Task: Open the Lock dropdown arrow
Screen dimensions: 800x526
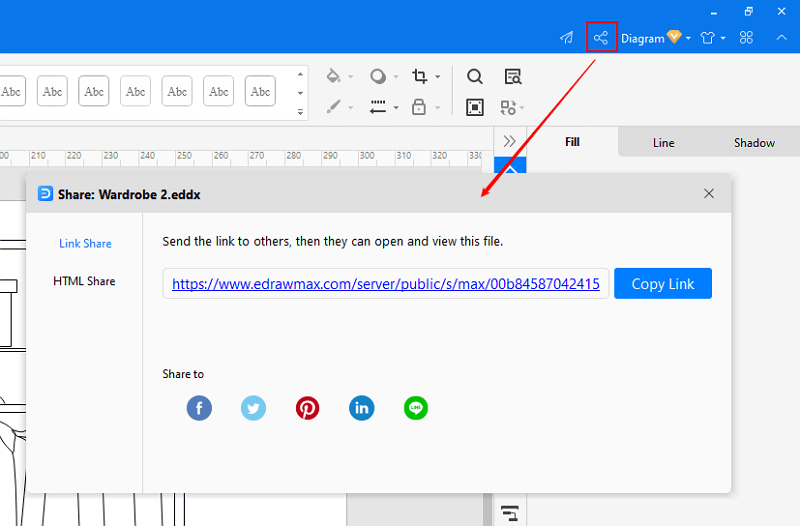Action: 438,108
